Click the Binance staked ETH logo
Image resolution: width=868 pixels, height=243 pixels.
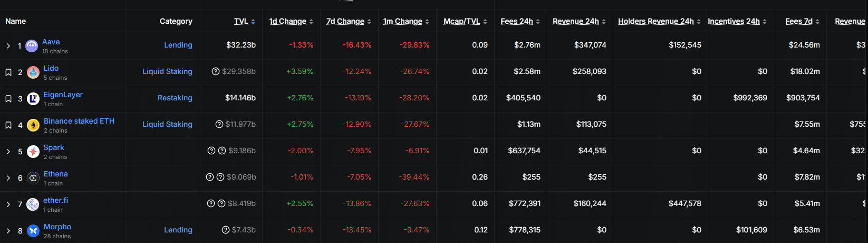point(33,125)
